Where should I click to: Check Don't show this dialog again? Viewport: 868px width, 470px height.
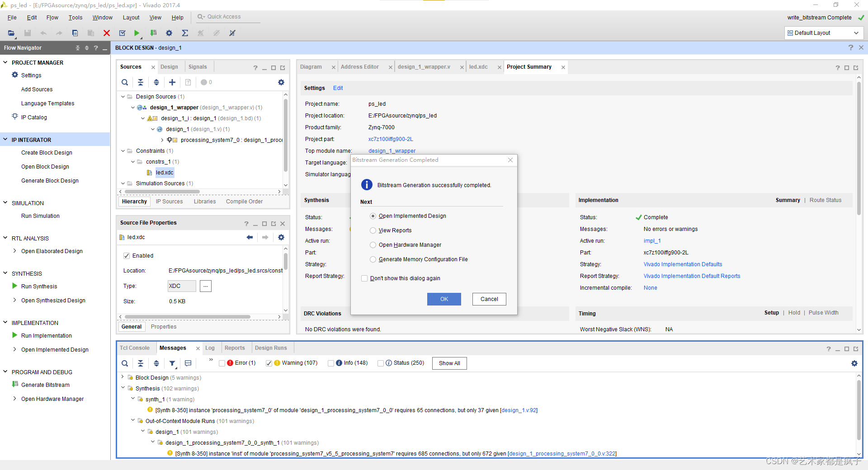[364, 278]
